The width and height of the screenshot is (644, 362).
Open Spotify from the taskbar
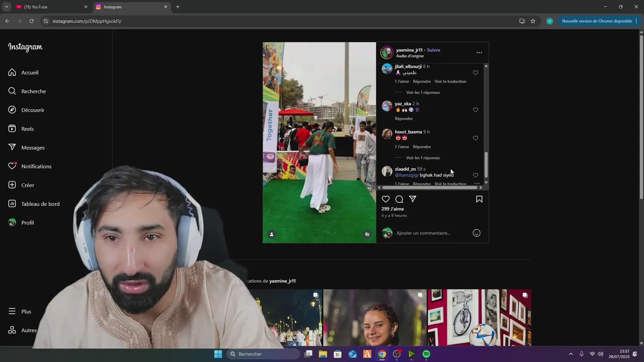point(426,354)
